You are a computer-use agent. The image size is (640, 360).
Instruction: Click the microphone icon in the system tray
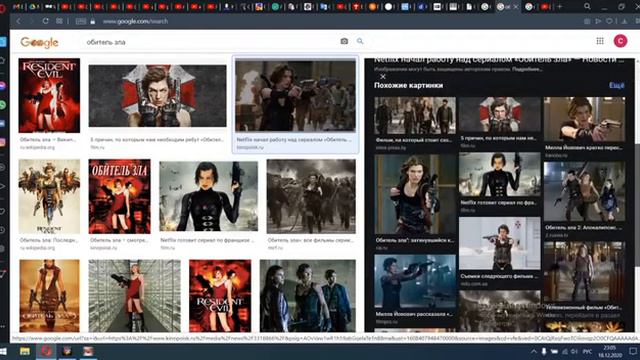click(x=544, y=351)
